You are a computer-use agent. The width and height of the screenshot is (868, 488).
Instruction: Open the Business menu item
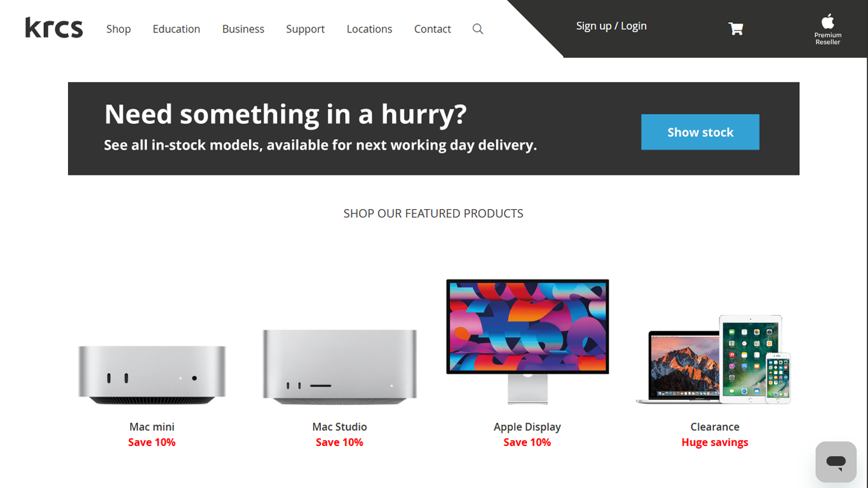[x=243, y=29]
